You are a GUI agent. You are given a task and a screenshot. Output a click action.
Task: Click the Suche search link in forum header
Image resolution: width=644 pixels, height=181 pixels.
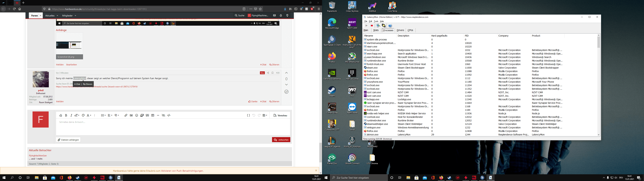239,15
